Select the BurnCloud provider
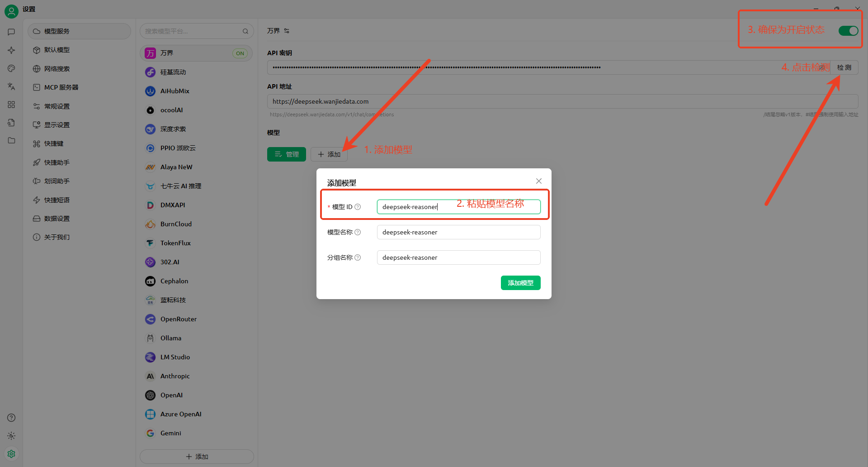868x467 pixels. tap(196, 224)
